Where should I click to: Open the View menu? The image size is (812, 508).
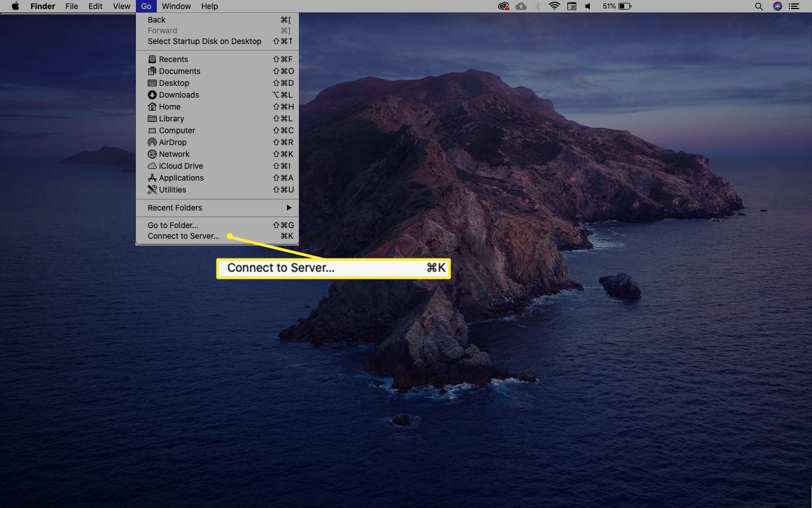[121, 6]
